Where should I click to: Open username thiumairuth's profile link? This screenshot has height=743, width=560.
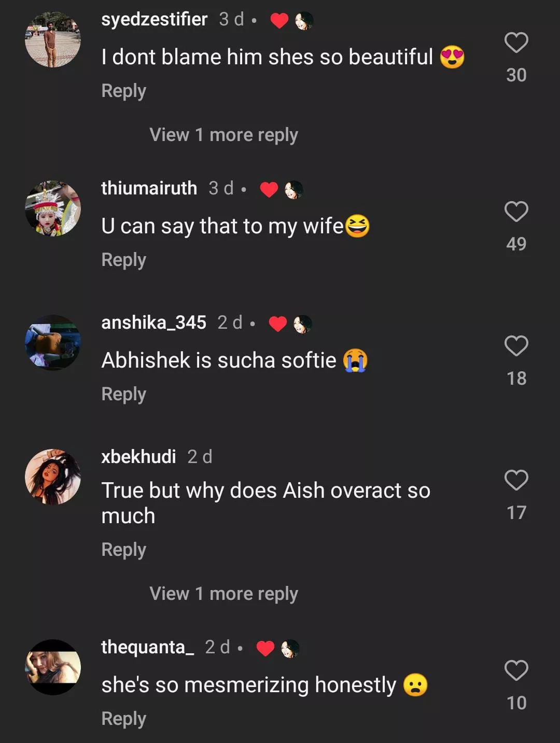pyautogui.click(x=149, y=188)
